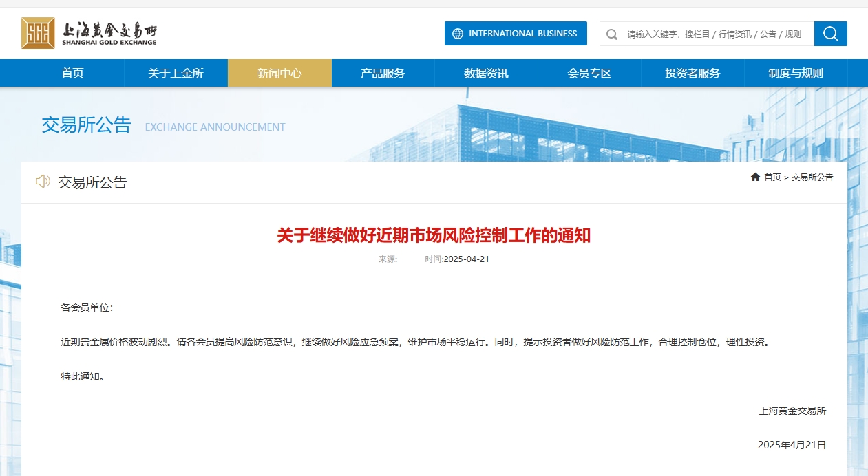Image resolution: width=868 pixels, height=476 pixels.
Task: Open the 制度与规则 menu item
Action: coord(796,73)
